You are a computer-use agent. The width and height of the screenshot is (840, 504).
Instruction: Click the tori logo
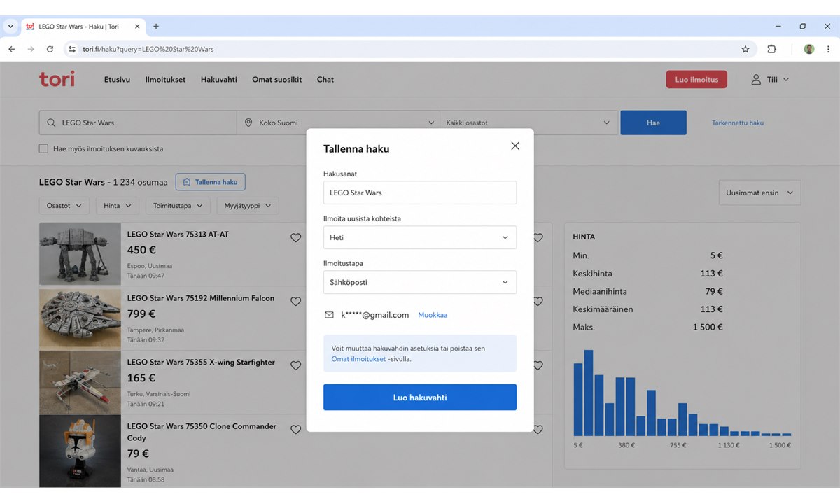[x=57, y=79]
